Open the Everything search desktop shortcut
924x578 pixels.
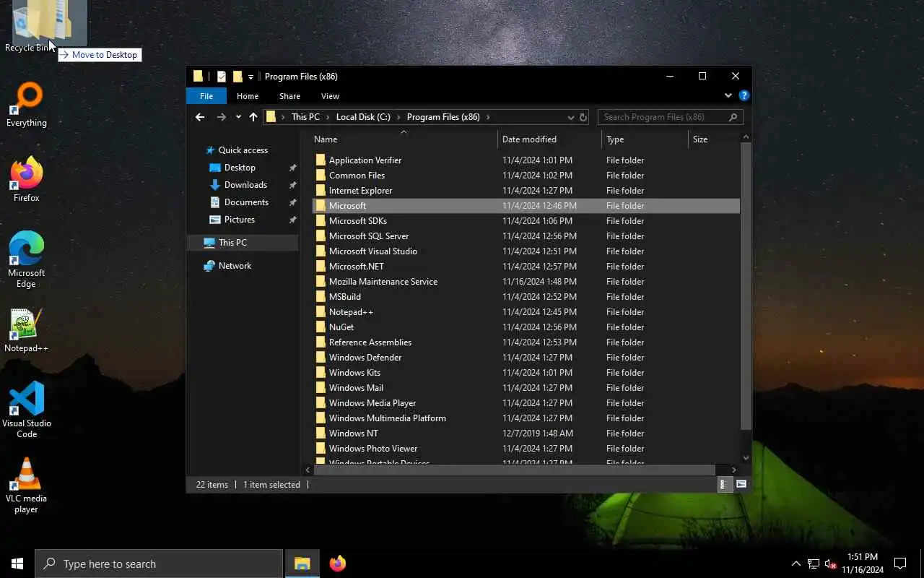click(x=27, y=105)
